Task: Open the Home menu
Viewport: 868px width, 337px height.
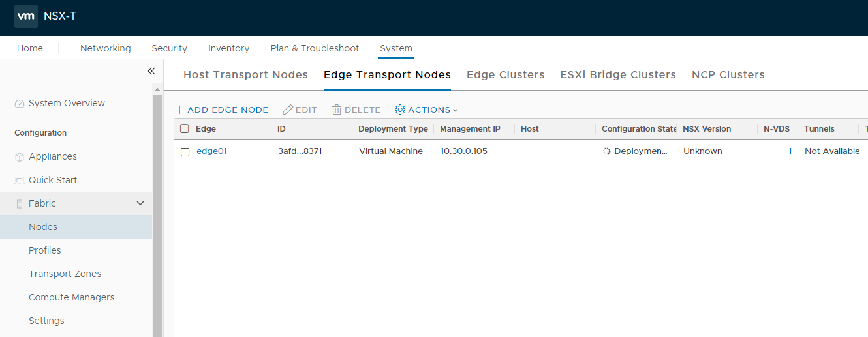Action: tap(30, 48)
